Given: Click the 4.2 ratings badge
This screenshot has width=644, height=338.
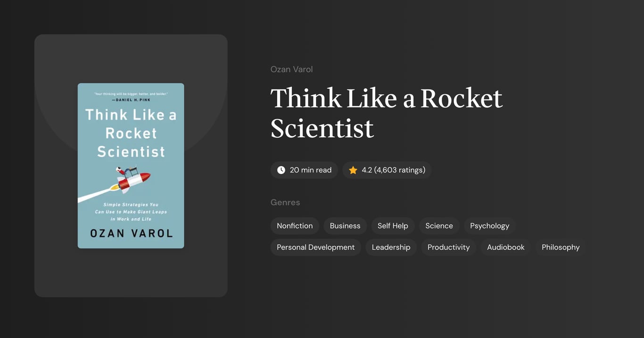Looking at the screenshot, I should tap(387, 170).
